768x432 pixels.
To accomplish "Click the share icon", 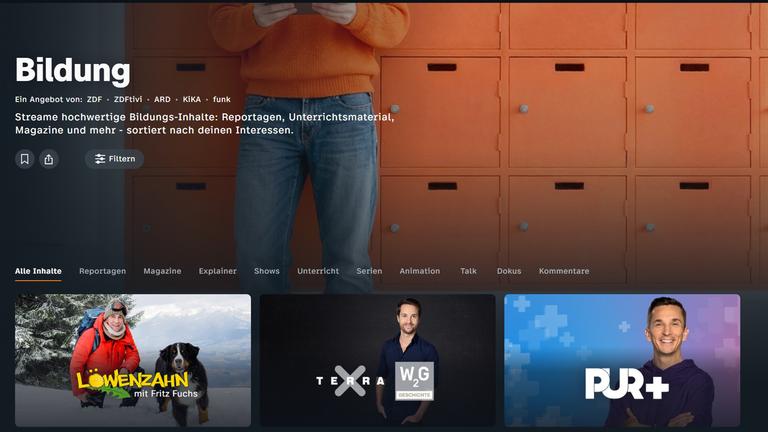I will (x=49, y=159).
